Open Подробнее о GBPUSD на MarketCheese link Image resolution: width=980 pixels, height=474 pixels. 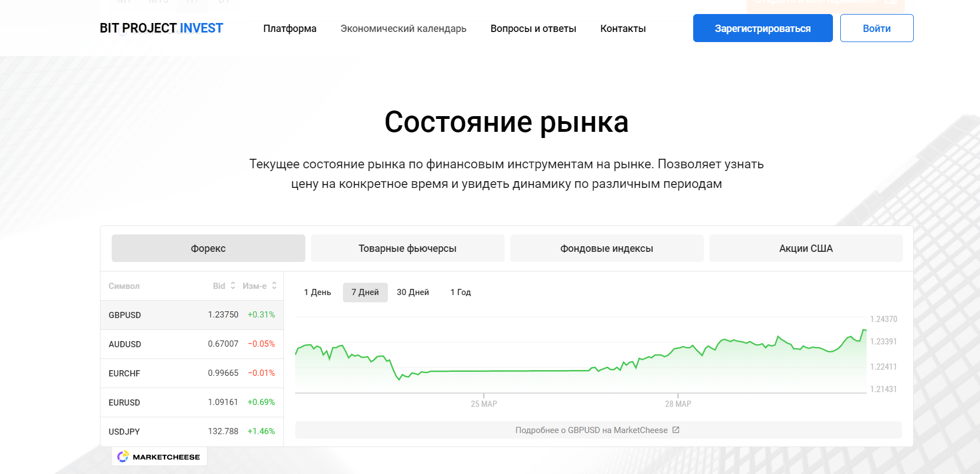598,430
